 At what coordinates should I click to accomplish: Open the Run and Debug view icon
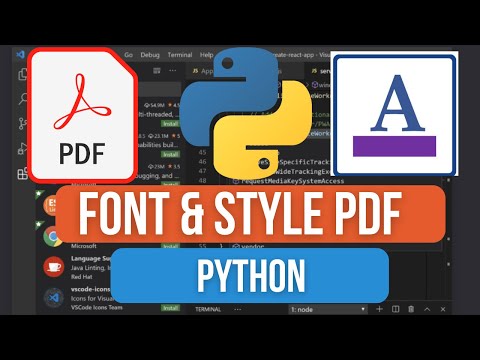pyautogui.click(x=22, y=149)
